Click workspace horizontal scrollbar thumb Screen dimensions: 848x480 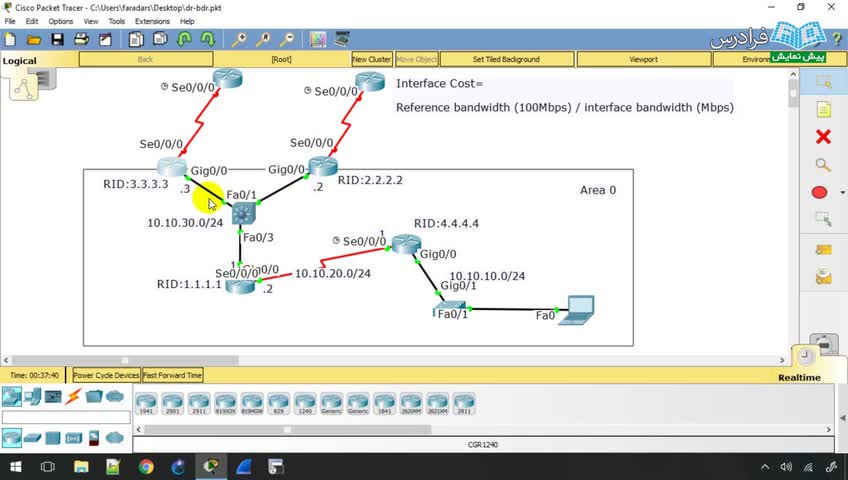[125, 360]
